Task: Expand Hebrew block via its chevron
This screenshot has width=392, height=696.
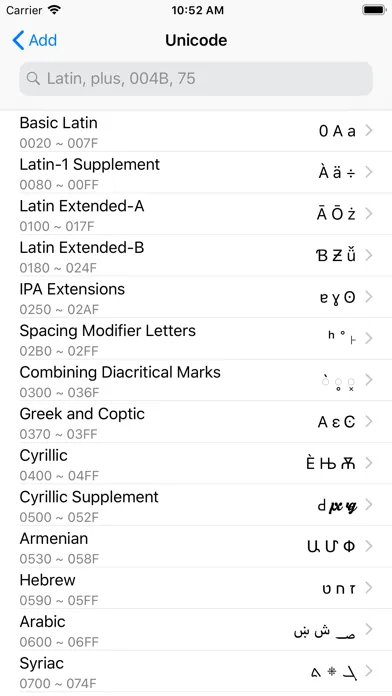Action: tap(368, 588)
